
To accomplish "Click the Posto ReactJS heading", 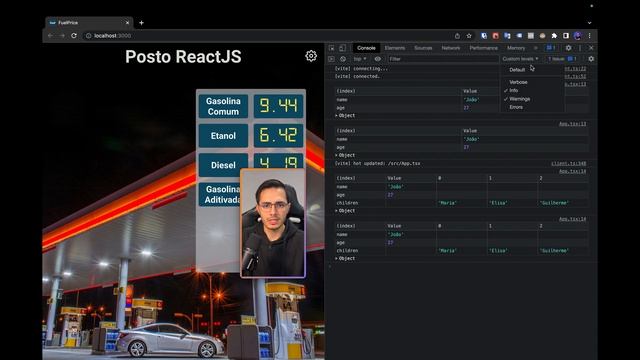I will pyautogui.click(x=183, y=56).
